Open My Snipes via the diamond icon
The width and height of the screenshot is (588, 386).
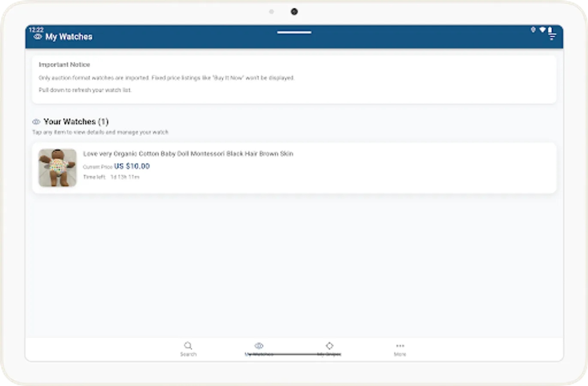(329, 345)
